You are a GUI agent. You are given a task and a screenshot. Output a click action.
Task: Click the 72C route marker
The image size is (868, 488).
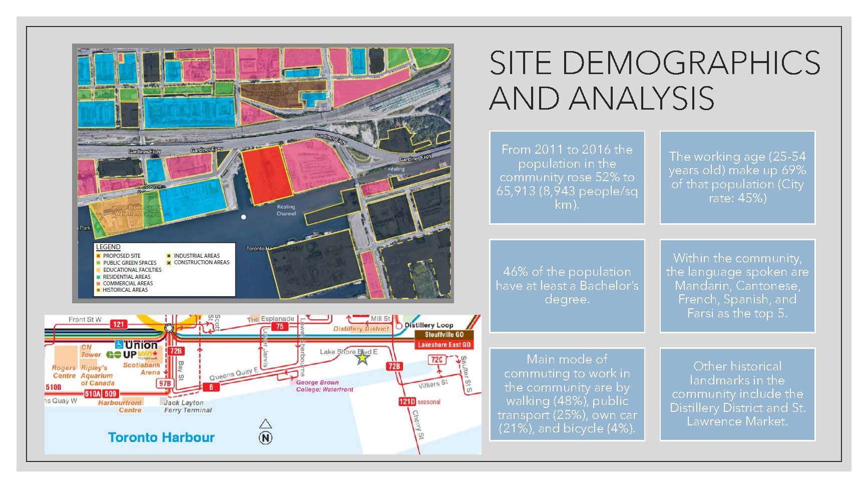[437, 359]
